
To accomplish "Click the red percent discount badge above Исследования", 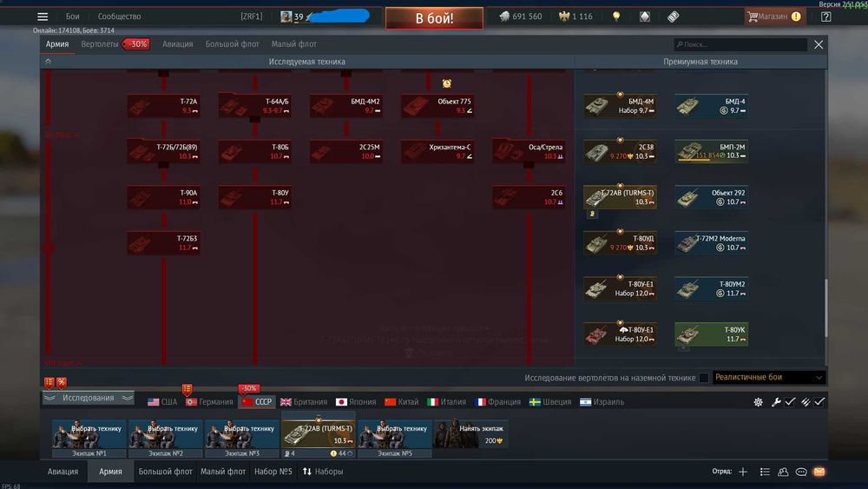I will [x=62, y=382].
